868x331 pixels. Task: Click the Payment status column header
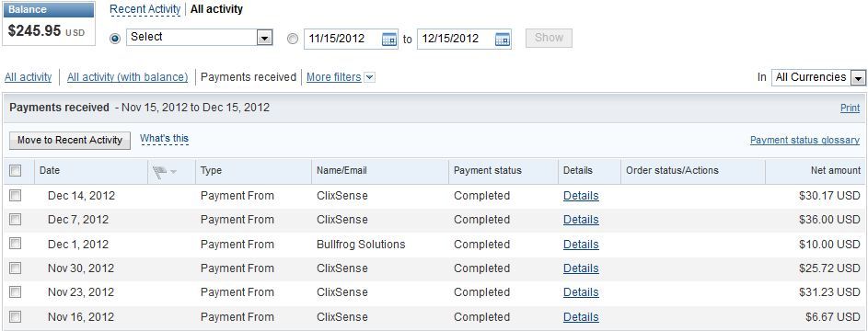tap(487, 171)
